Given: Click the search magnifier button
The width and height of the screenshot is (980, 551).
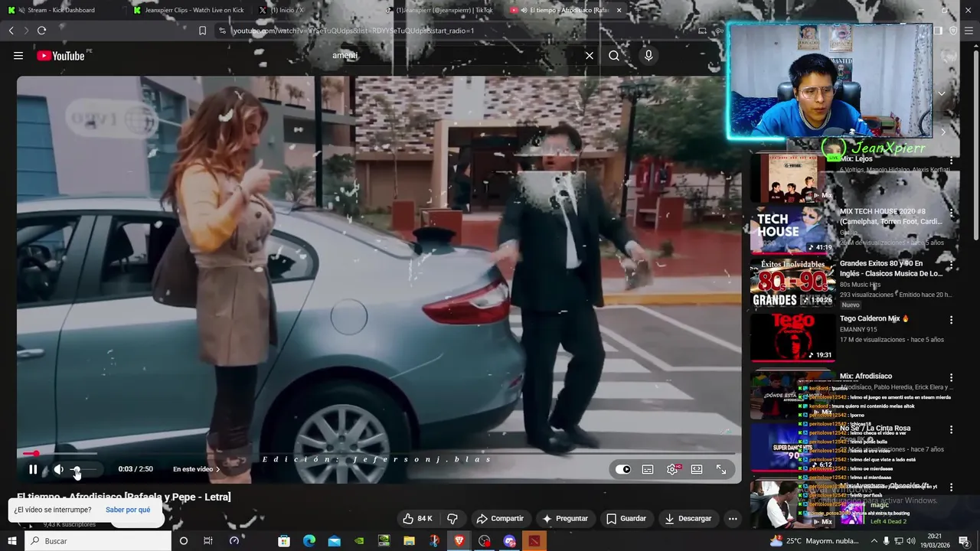Looking at the screenshot, I should (x=614, y=55).
